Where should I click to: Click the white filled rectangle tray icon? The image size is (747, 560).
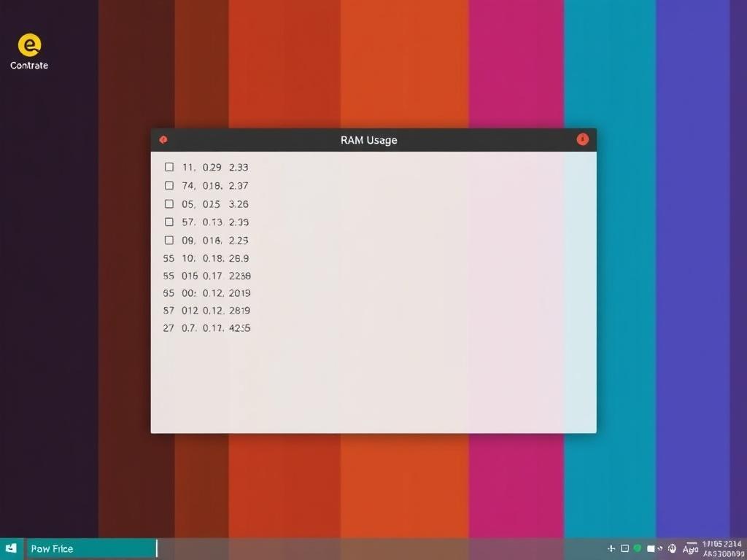651,548
